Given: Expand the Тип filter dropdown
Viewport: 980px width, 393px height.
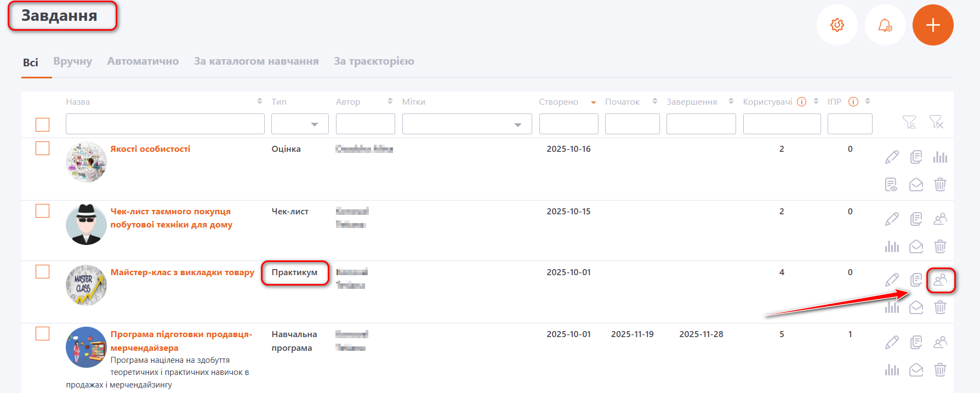Looking at the screenshot, I should point(314,124).
